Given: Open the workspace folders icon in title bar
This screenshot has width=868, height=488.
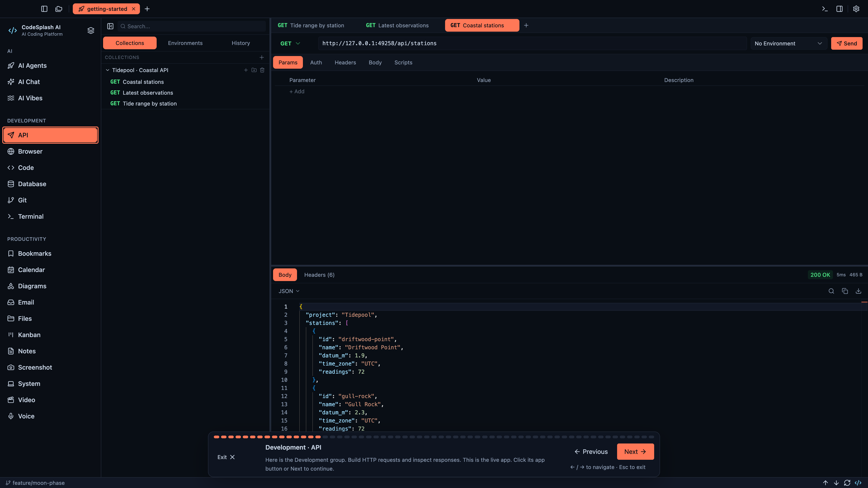Looking at the screenshot, I should coord(59,9).
